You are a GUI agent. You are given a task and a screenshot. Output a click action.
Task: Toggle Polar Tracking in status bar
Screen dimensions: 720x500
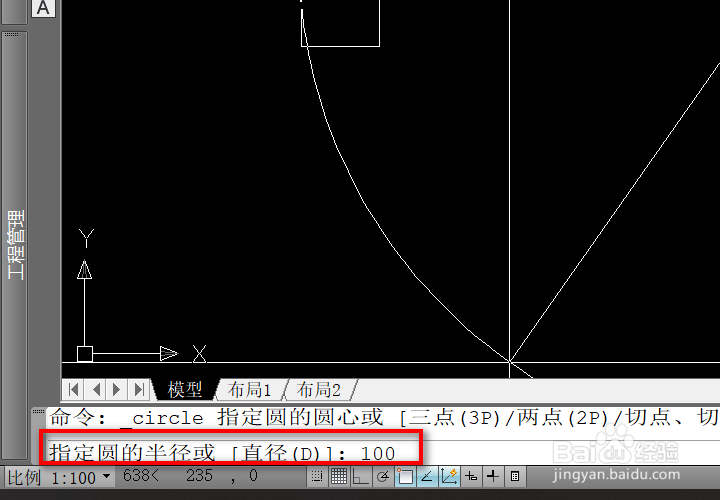(x=382, y=477)
